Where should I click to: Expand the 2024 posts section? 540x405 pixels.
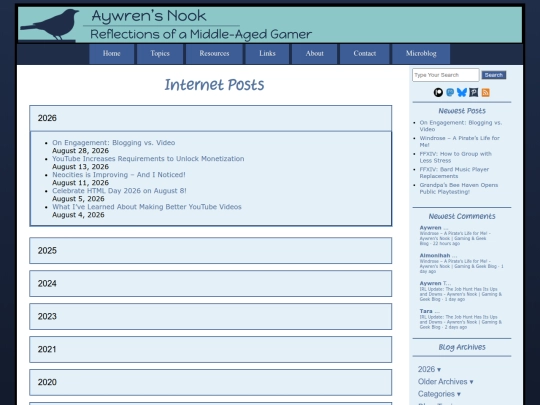210,283
